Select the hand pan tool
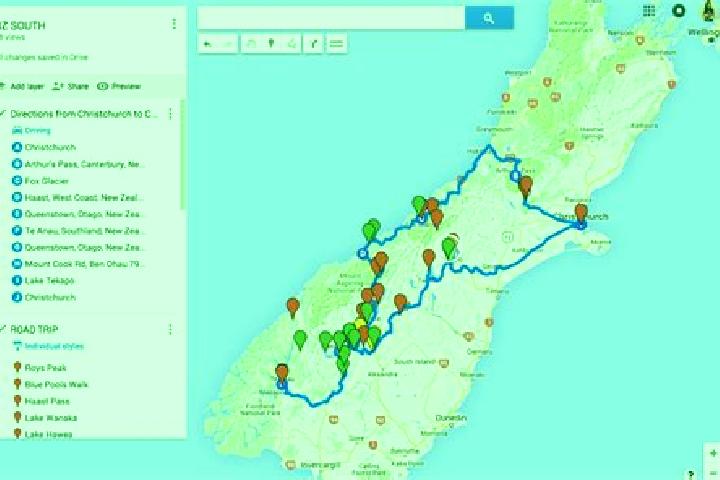Viewport: 720px width, 480px height. pos(251,44)
